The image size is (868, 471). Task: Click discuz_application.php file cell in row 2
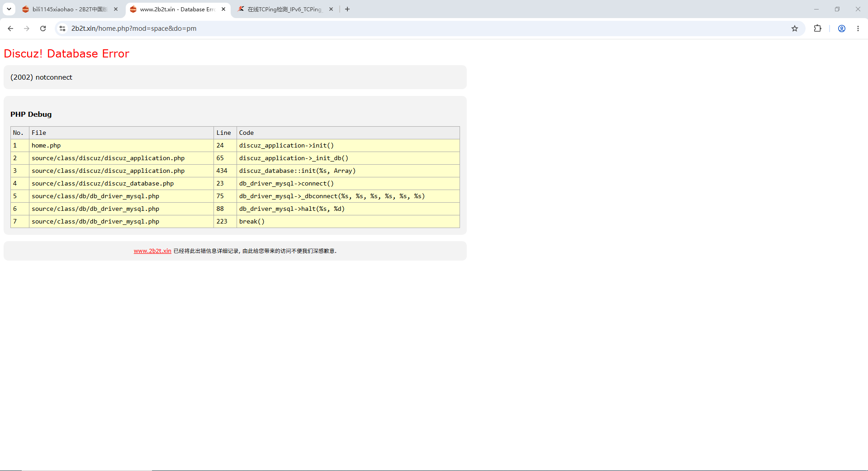pos(121,158)
